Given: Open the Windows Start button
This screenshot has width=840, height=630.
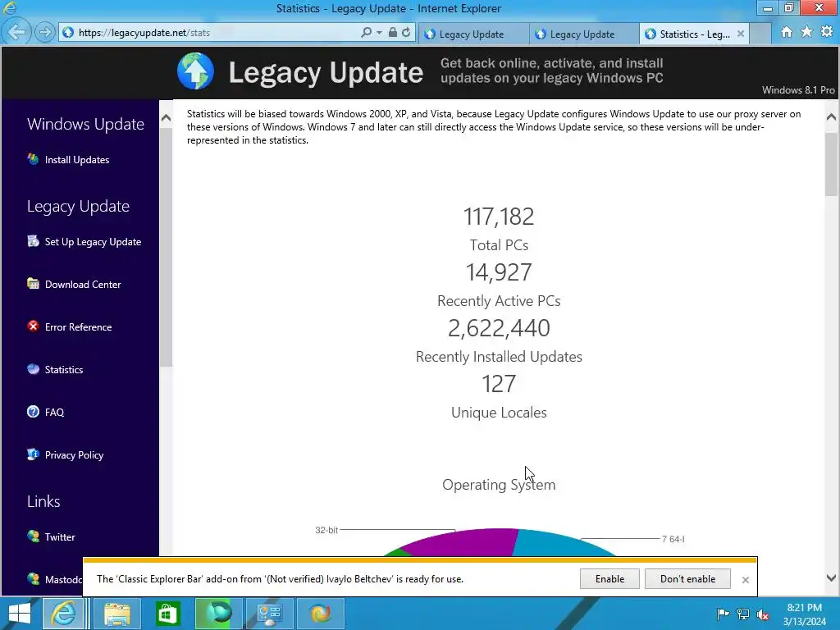Looking at the screenshot, I should click(x=20, y=614).
